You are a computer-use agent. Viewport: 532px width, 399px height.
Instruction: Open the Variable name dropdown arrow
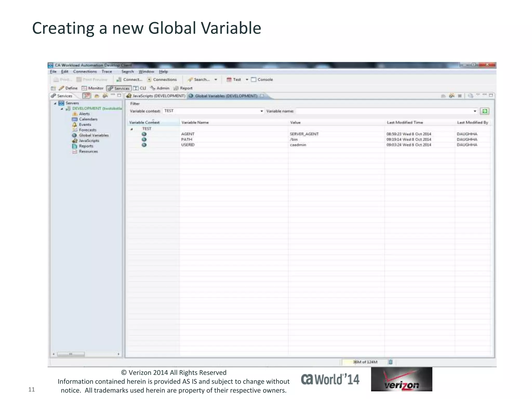pyautogui.click(x=475, y=111)
